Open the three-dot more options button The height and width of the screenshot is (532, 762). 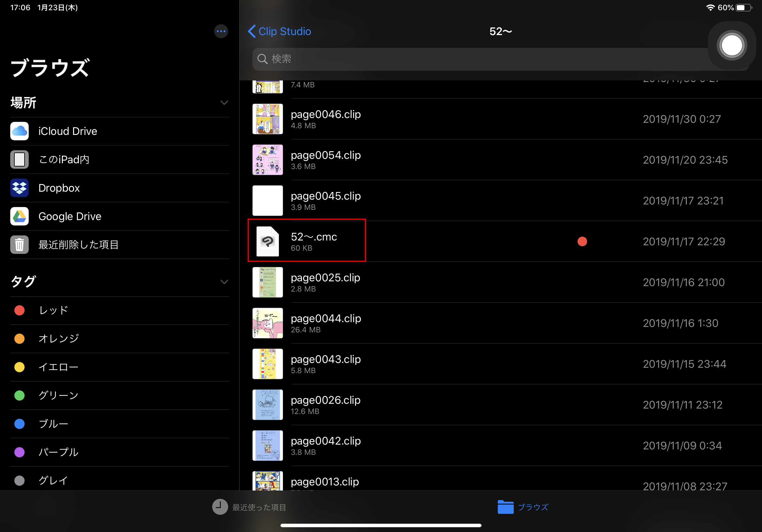pos(221,32)
